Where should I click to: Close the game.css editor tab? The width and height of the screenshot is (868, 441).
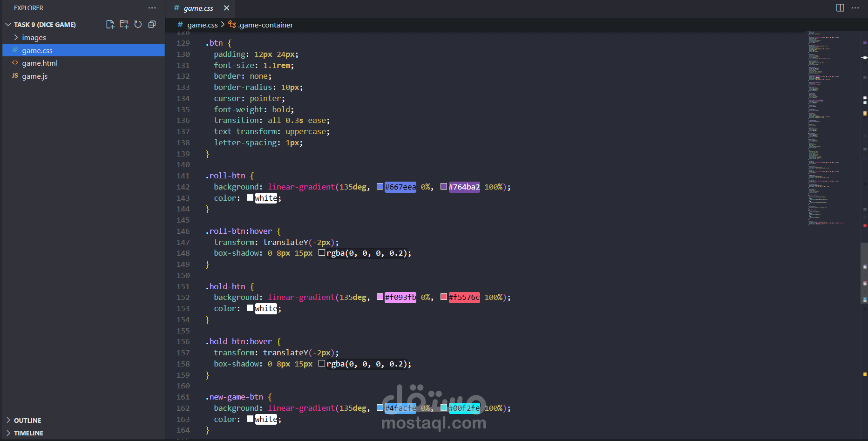226,8
